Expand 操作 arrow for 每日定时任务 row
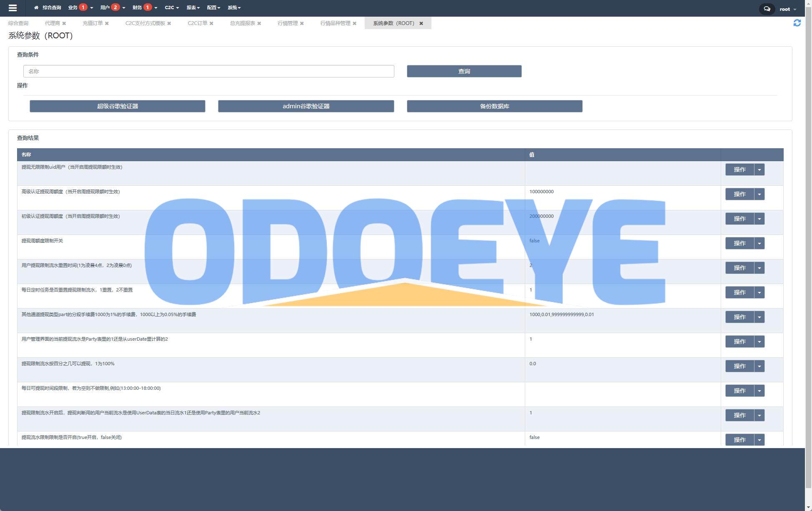The width and height of the screenshot is (812, 511). point(759,292)
